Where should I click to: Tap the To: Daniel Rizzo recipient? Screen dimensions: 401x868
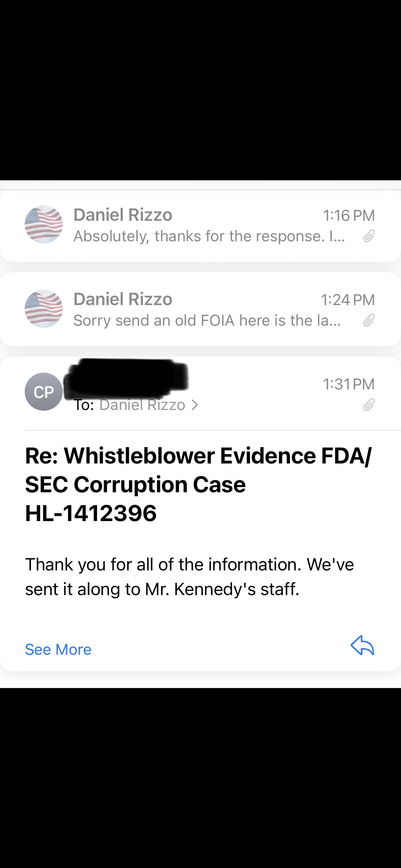pos(136,405)
